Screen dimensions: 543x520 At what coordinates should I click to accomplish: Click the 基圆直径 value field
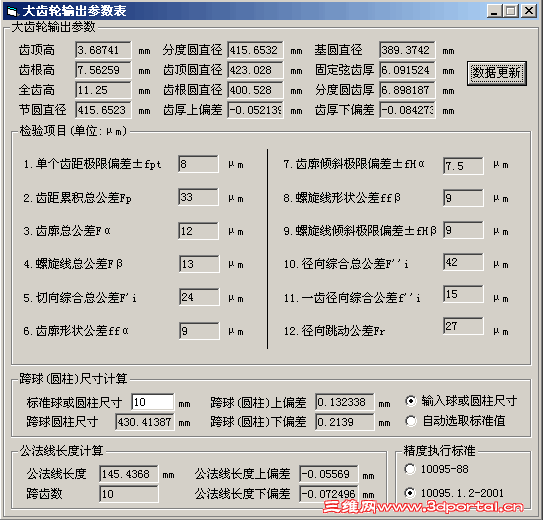click(x=407, y=50)
